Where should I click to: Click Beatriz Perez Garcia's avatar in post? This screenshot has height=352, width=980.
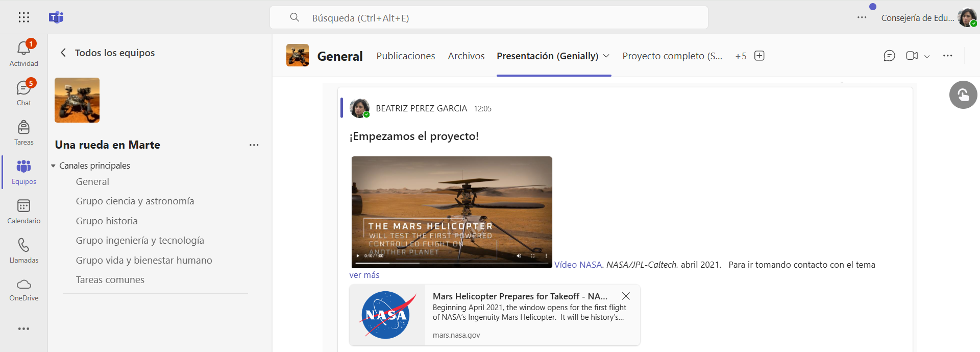click(x=359, y=108)
